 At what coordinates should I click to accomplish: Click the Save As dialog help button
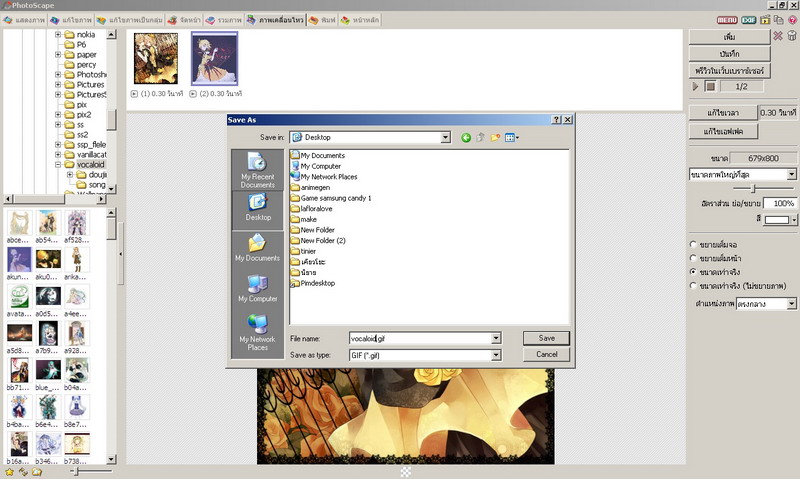(x=556, y=120)
